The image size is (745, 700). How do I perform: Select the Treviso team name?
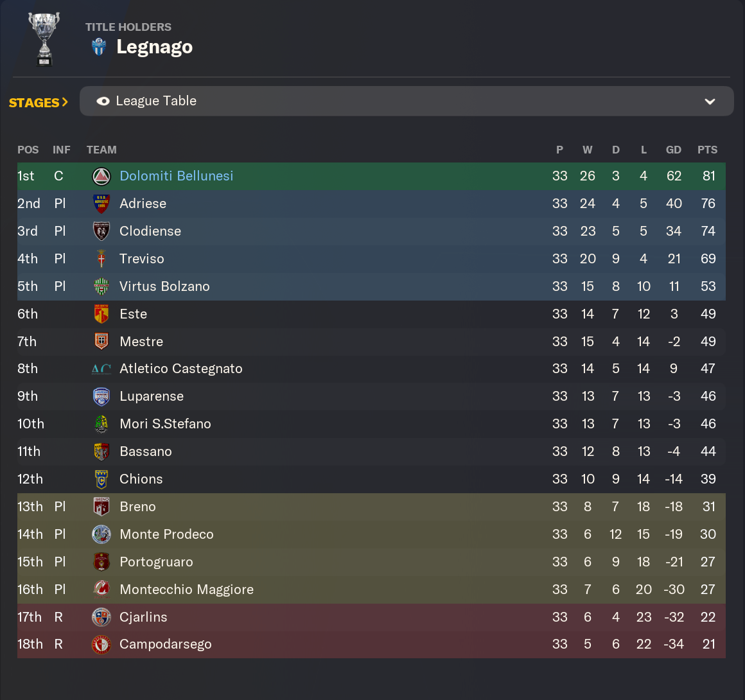click(x=141, y=259)
